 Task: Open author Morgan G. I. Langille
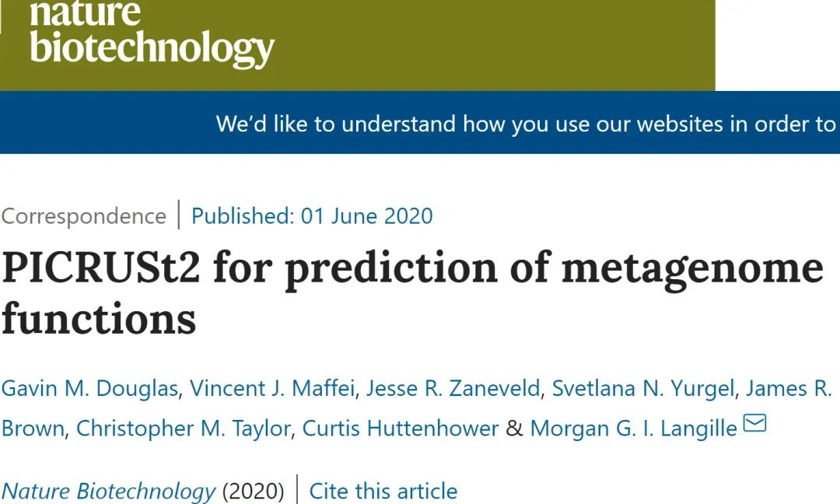pos(633,428)
